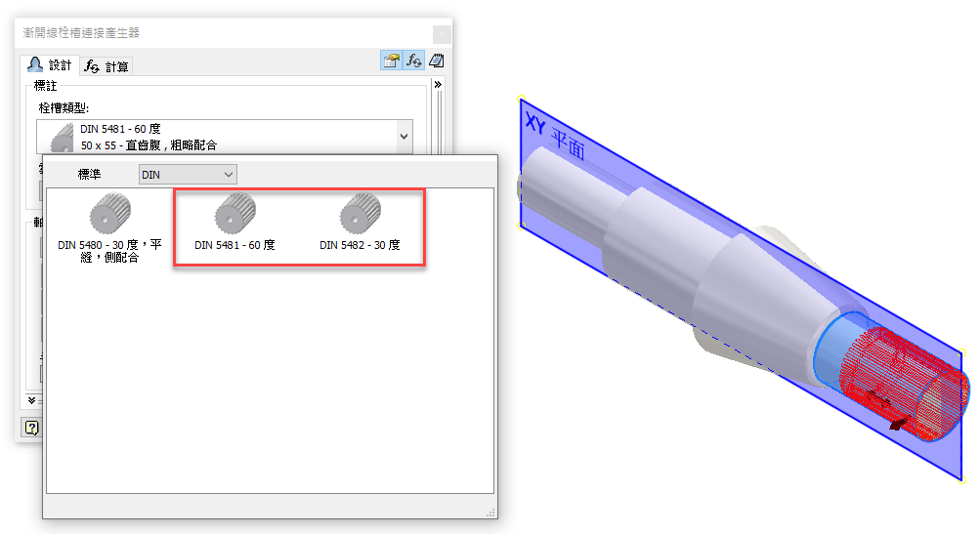Expand the side panel with » chevron
This screenshot has height=534, width=980.
pos(438,84)
